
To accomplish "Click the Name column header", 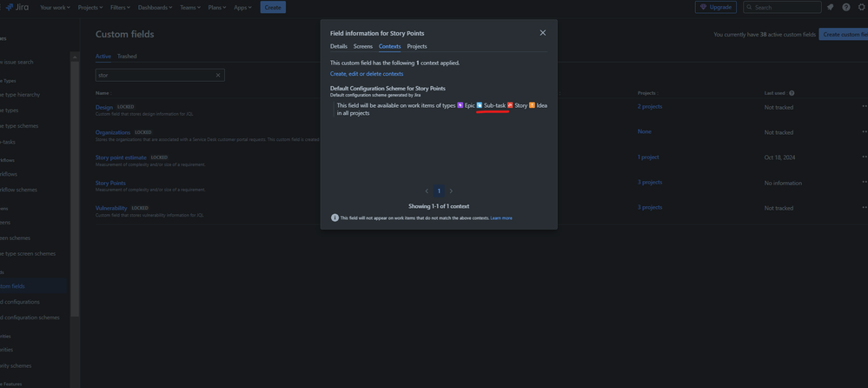I will click(103, 93).
